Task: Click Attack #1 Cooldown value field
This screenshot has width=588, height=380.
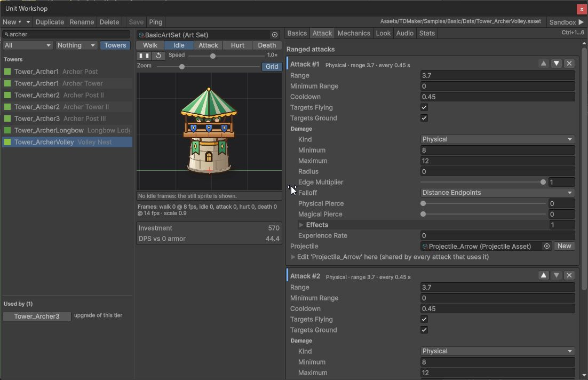Action: [498, 97]
